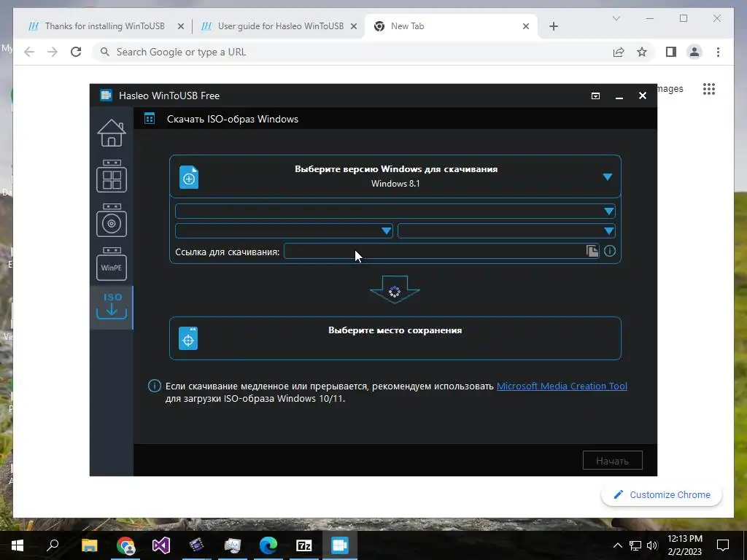The image size is (747, 560).
Task: Click the WinToUSB menu icon in title bar
Action: pyautogui.click(x=595, y=96)
